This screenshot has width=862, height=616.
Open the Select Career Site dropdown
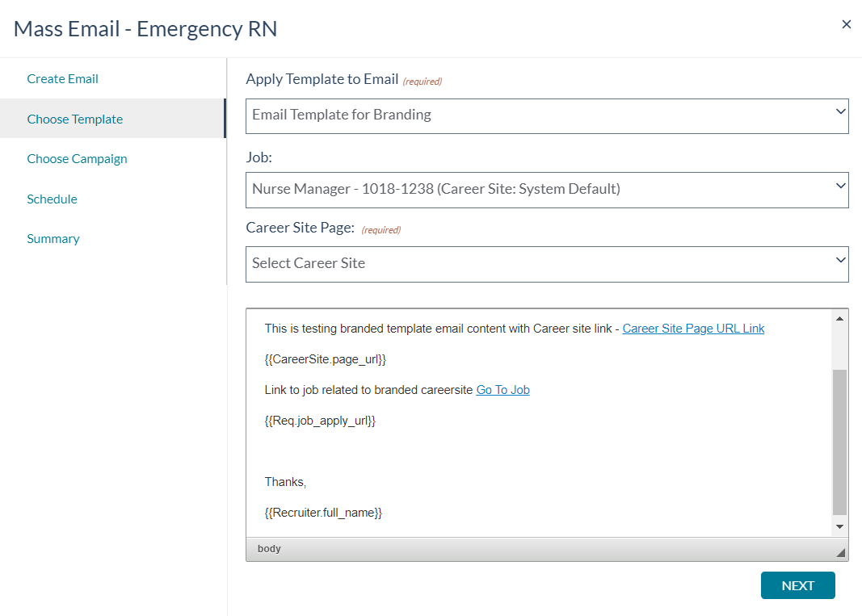[x=547, y=264]
